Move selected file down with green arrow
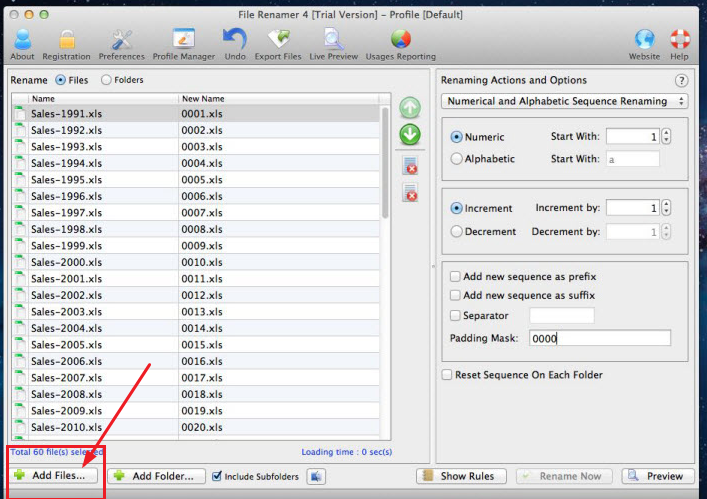Viewport: 707px width, 499px height. point(410,135)
